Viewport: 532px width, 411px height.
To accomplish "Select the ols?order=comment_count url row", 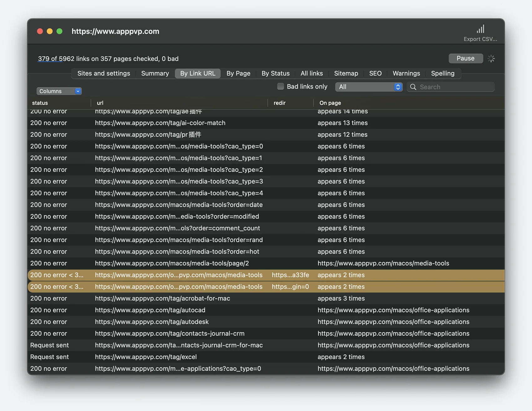I will pyautogui.click(x=177, y=228).
